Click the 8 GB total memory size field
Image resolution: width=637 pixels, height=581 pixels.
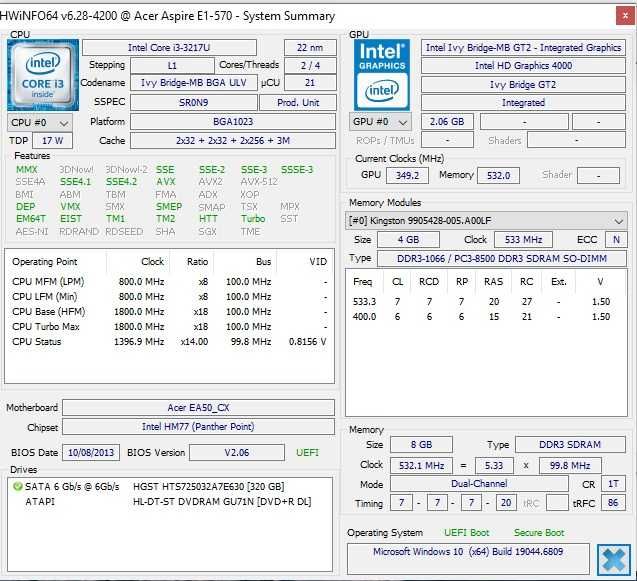click(421, 444)
